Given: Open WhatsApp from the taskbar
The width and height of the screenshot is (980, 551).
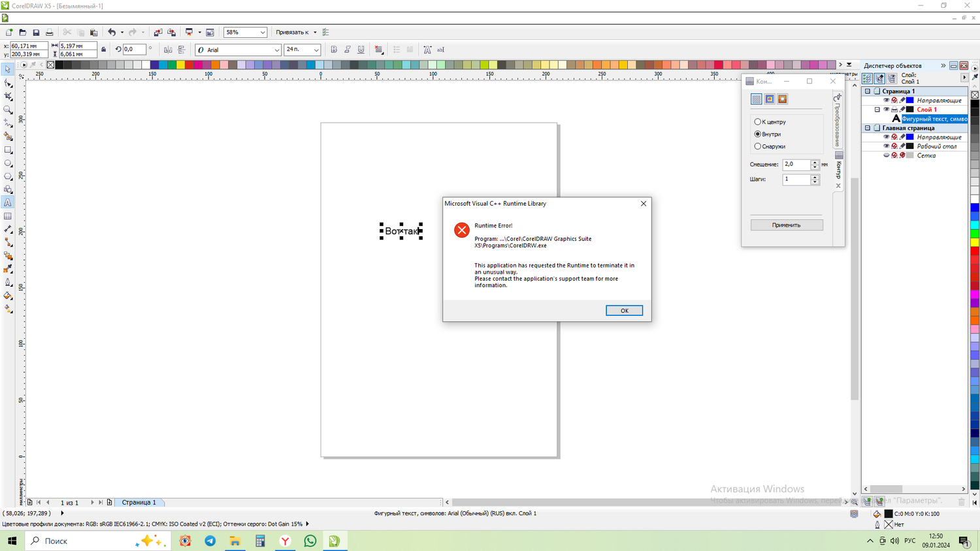Looking at the screenshot, I should tap(310, 541).
